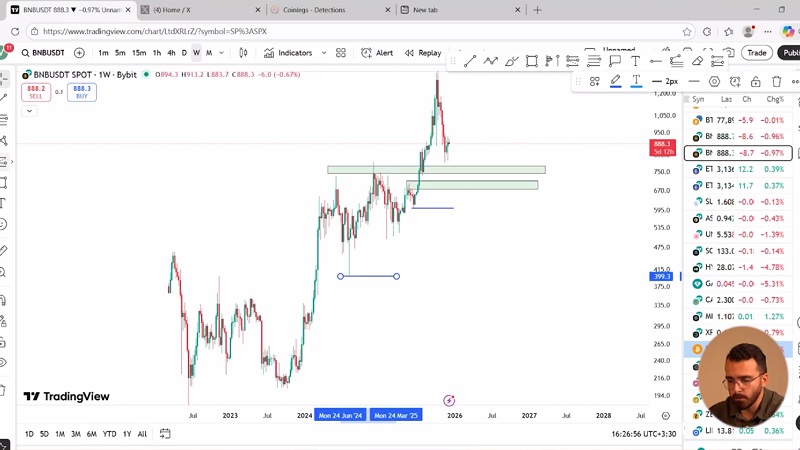The width and height of the screenshot is (800, 450).
Task: Select the eraser tool
Action: click(697, 61)
